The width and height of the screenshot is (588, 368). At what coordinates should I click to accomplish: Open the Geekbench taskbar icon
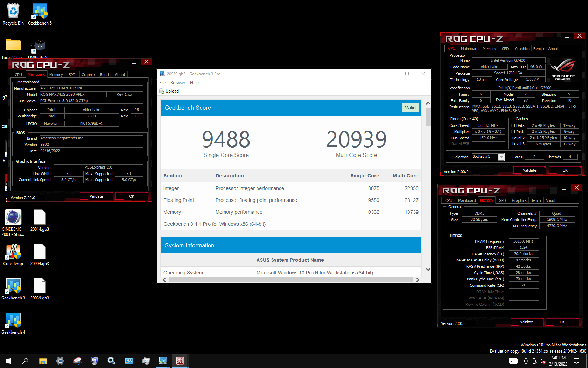click(163, 361)
